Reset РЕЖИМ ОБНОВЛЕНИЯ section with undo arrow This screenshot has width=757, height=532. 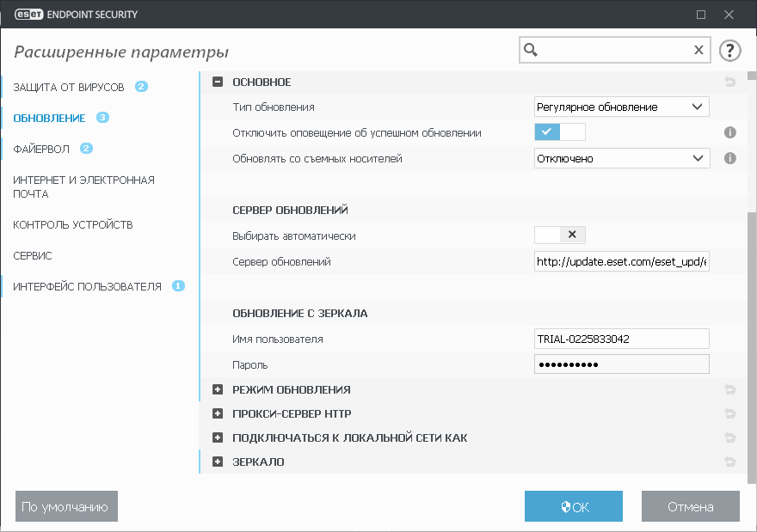[730, 390]
